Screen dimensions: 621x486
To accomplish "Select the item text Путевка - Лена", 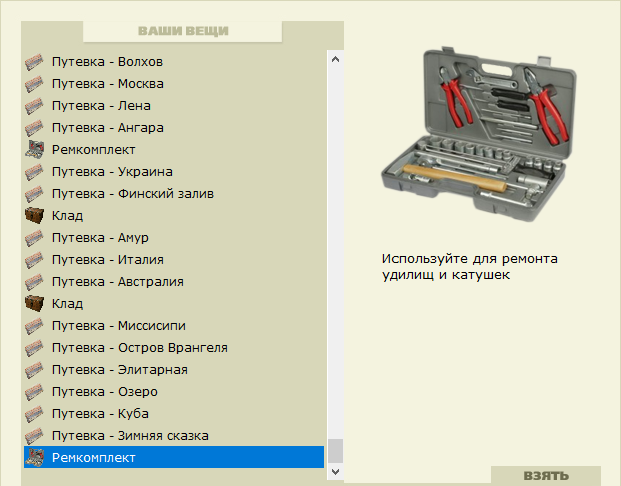I will tap(101, 106).
